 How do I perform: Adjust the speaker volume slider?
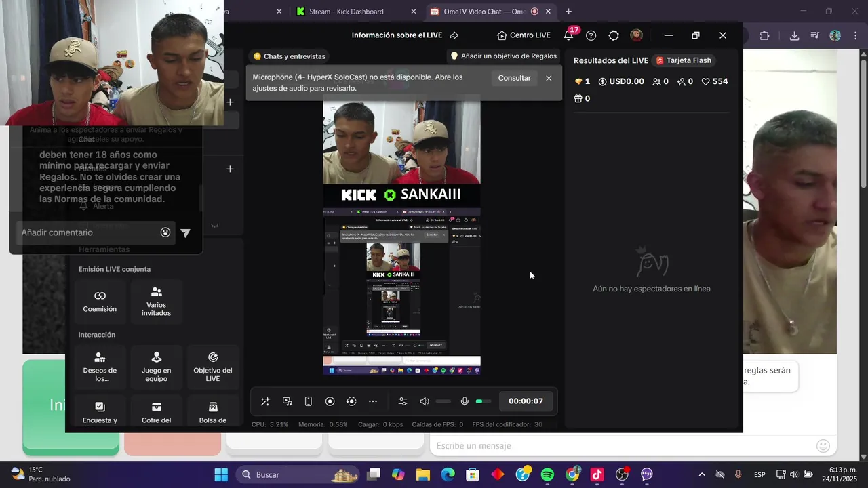click(443, 401)
